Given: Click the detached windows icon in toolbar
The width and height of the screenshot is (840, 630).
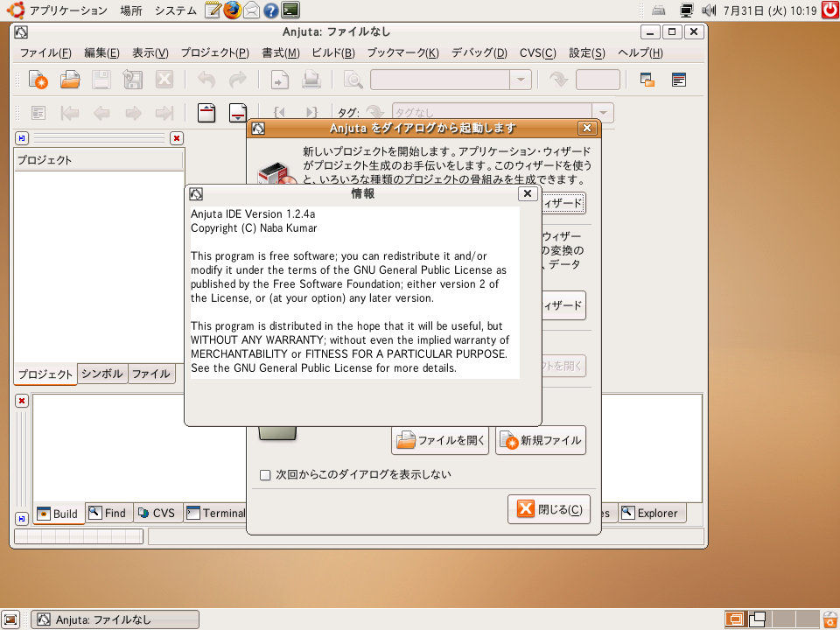Looking at the screenshot, I should click(647, 80).
